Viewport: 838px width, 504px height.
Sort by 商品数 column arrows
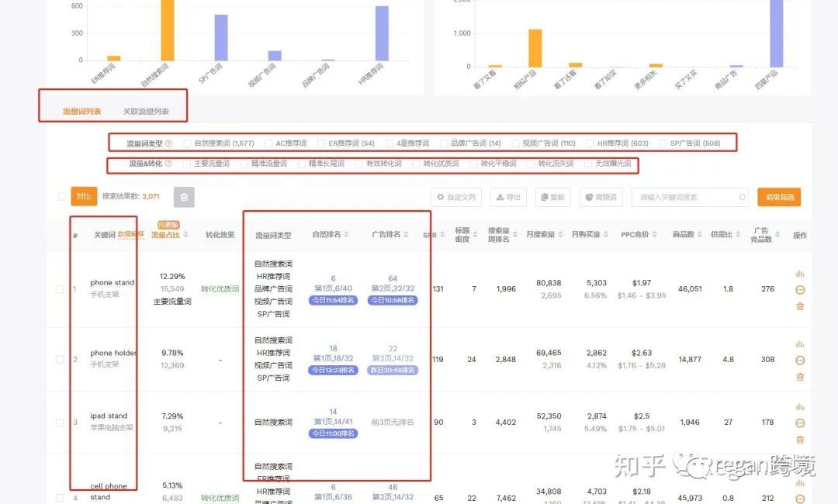tap(700, 234)
